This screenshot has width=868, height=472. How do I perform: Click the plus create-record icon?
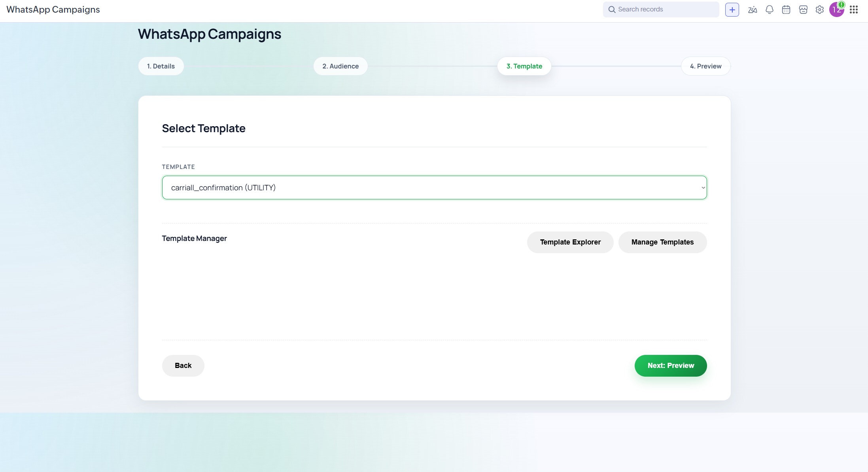tap(732, 9)
